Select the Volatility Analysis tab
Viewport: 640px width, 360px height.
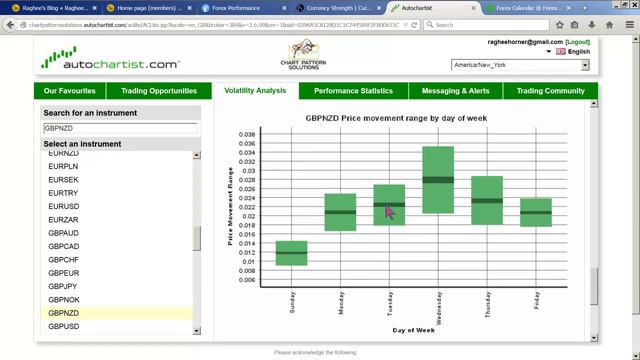255,91
